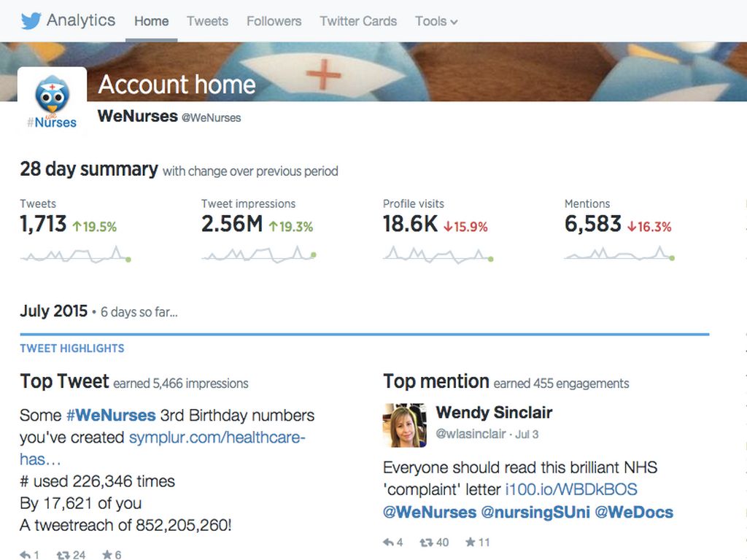747x560 pixels.
Task: Click the WeNurses owl profile avatar
Action: [52, 101]
